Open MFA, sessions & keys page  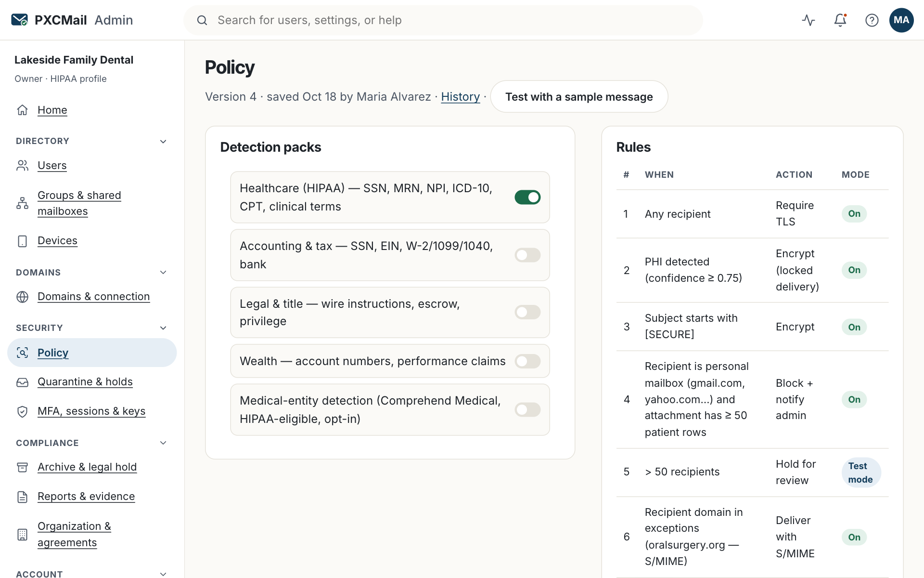pos(91,411)
